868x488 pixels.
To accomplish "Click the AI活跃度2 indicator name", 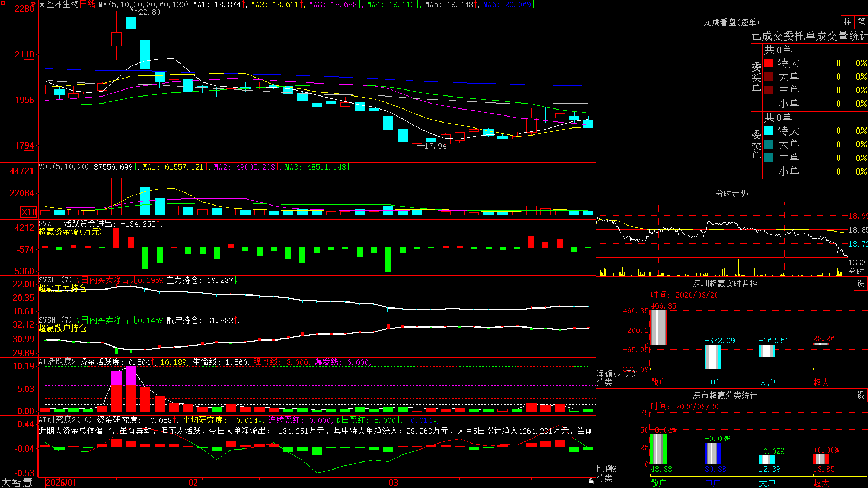I will point(57,362).
